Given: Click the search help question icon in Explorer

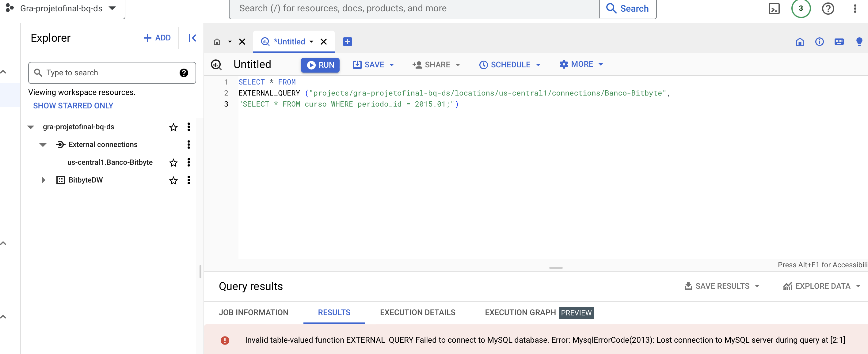Looking at the screenshot, I should click(184, 73).
